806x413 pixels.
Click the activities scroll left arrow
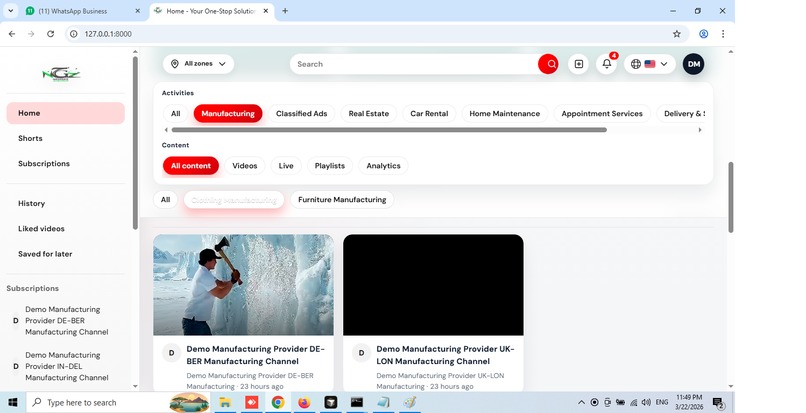coord(166,130)
